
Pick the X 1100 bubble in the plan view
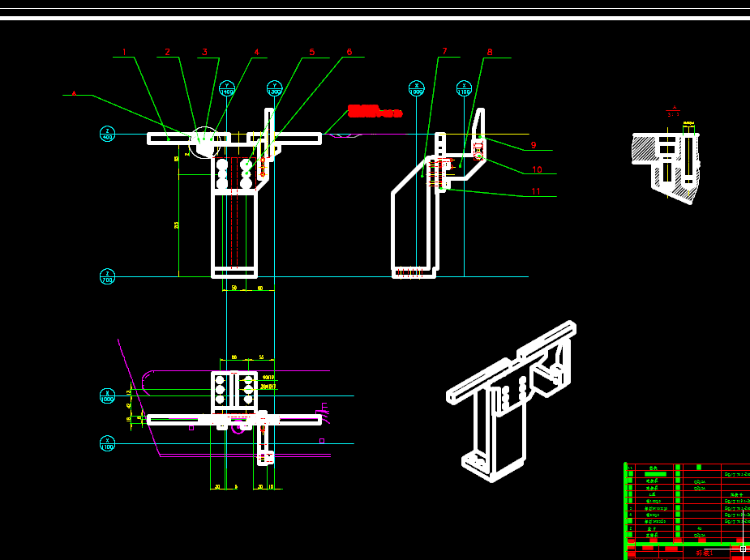point(107,443)
